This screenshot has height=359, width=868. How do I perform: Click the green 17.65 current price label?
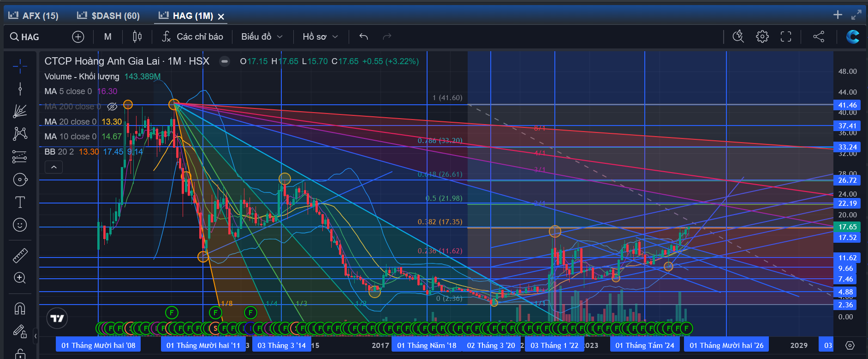847,227
